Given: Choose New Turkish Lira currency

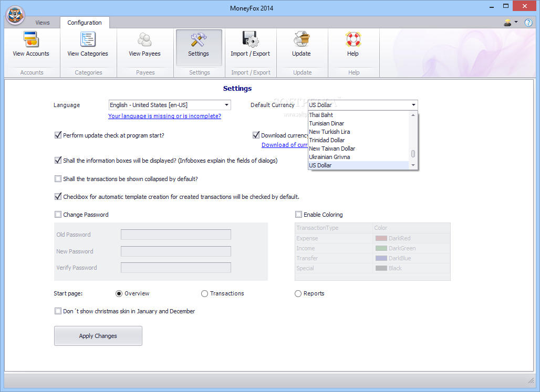Looking at the screenshot, I should (358, 132).
